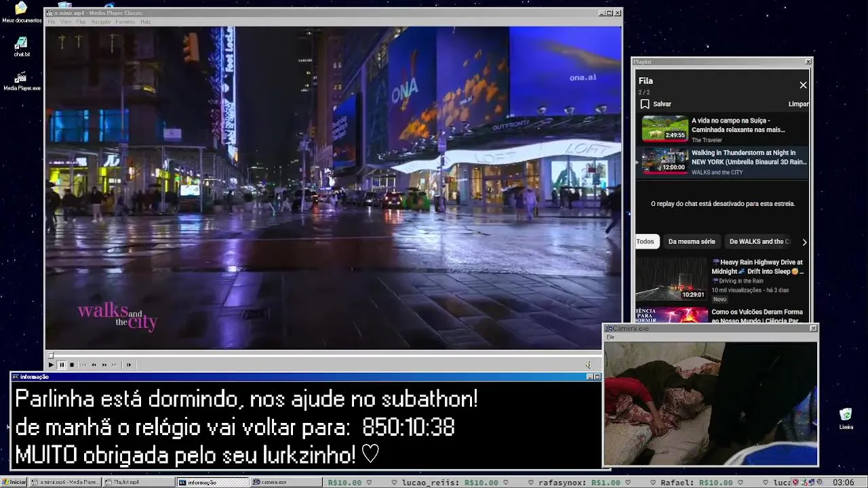The image size is (868, 488).
Task: Select the 'De WALKS and the C...' filter chip
Action: pos(759,241)
